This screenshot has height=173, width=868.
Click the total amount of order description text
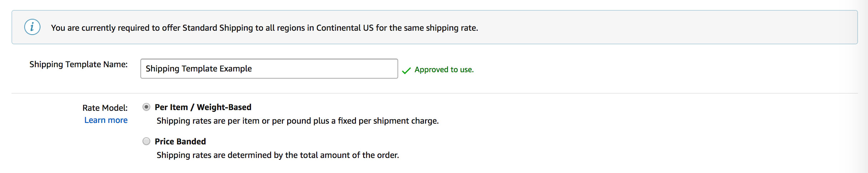tap(278, 155)
